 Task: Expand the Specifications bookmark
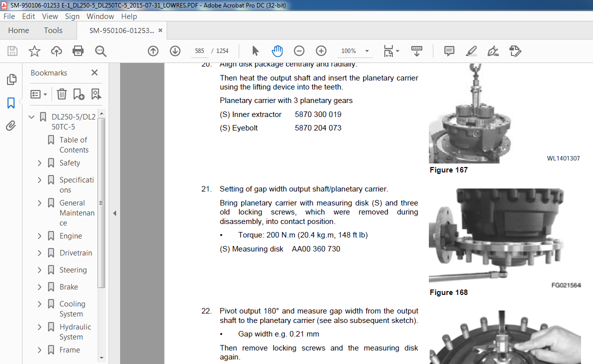point(40,180)
